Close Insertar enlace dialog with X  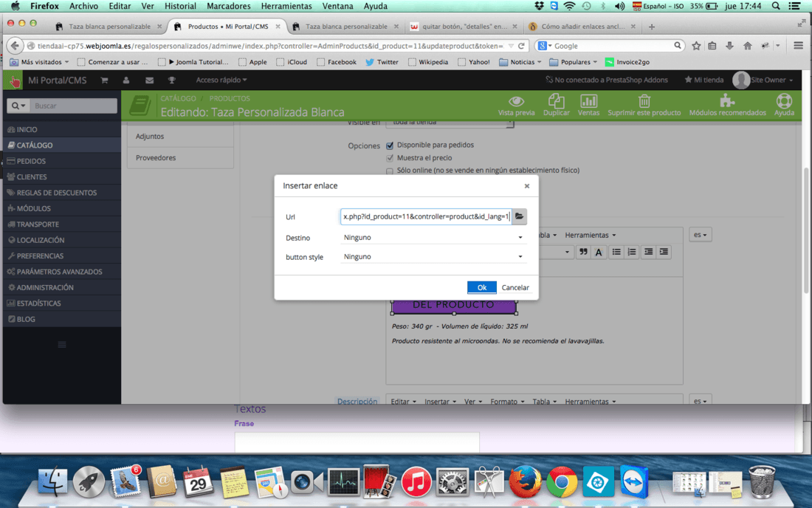coord(526,186)
